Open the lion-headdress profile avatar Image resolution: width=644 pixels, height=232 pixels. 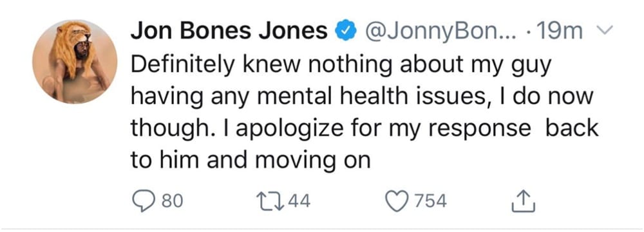(75, 62)
